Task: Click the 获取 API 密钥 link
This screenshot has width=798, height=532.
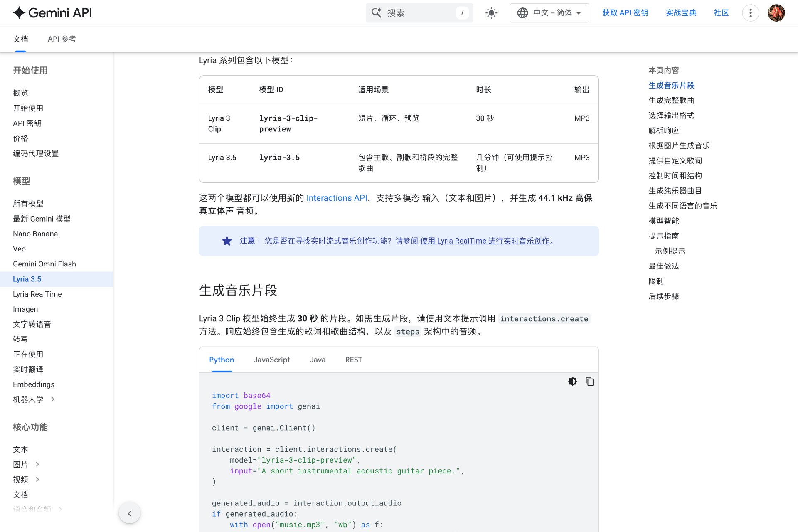Action: click(x=625, y=13)
